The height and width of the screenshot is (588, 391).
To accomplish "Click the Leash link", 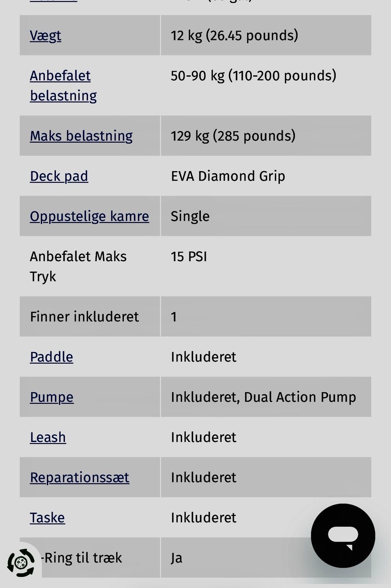I will click(48, 437).
